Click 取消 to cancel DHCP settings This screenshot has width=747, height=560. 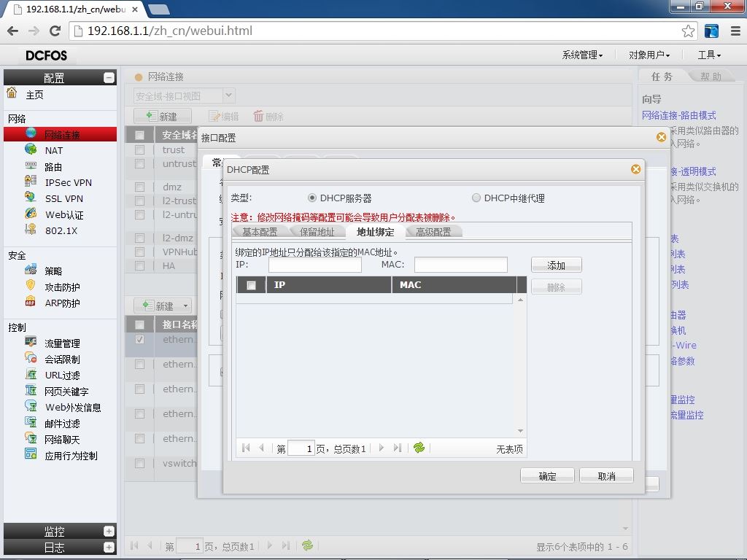606,476
